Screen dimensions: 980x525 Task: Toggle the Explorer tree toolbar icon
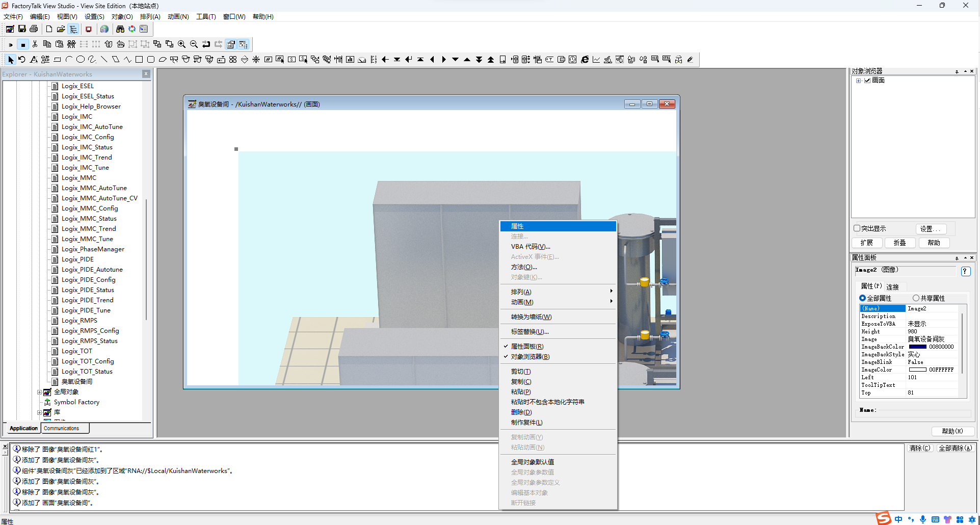(73, 29)
